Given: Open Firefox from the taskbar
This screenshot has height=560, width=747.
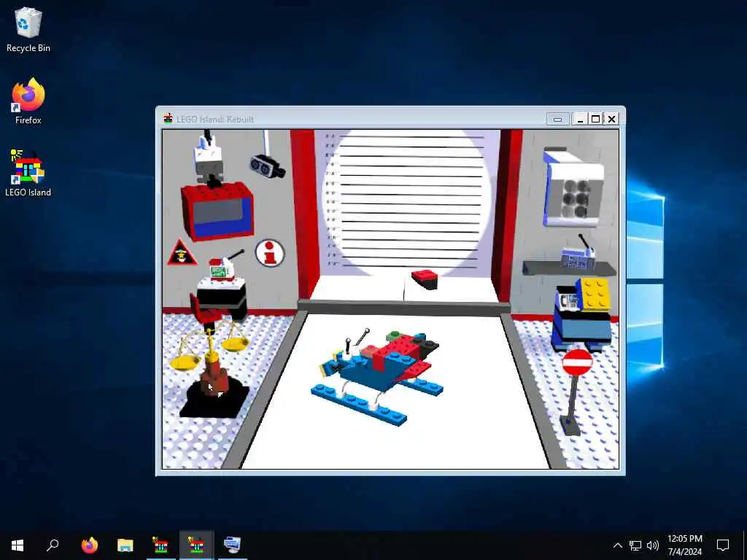Looking at the screenshot, I should click(x=89, y=545).
